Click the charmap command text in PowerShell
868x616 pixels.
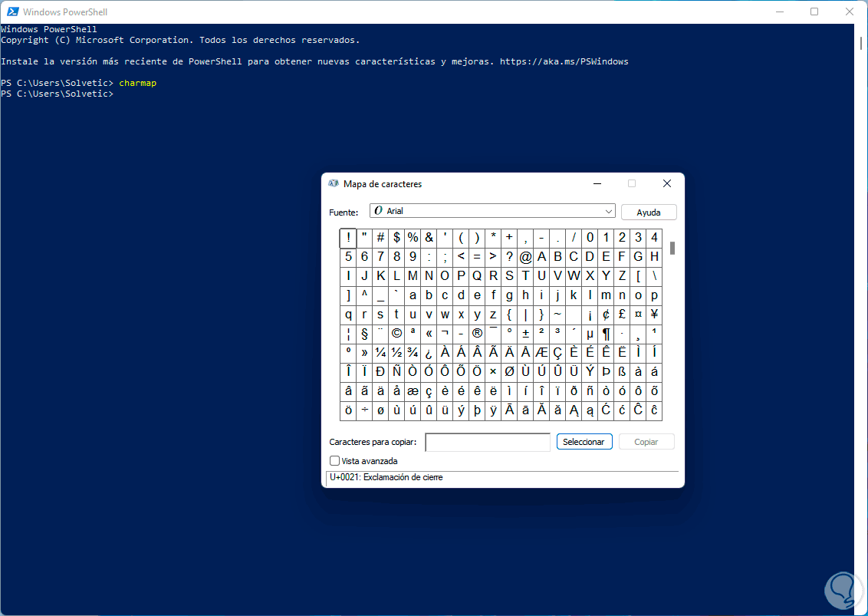[x=138, y=83]
